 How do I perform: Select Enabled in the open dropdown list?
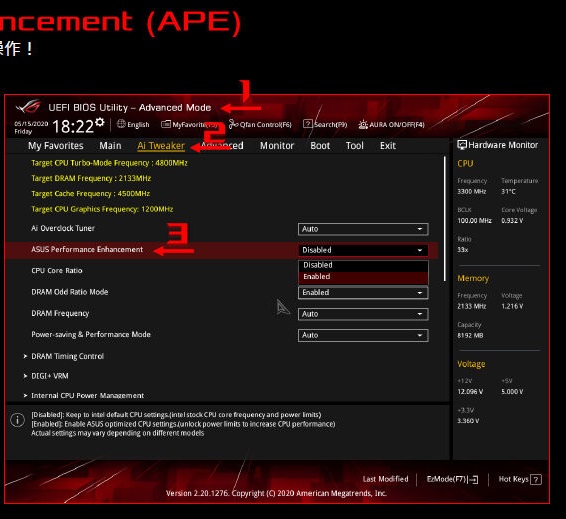point(363,277)
